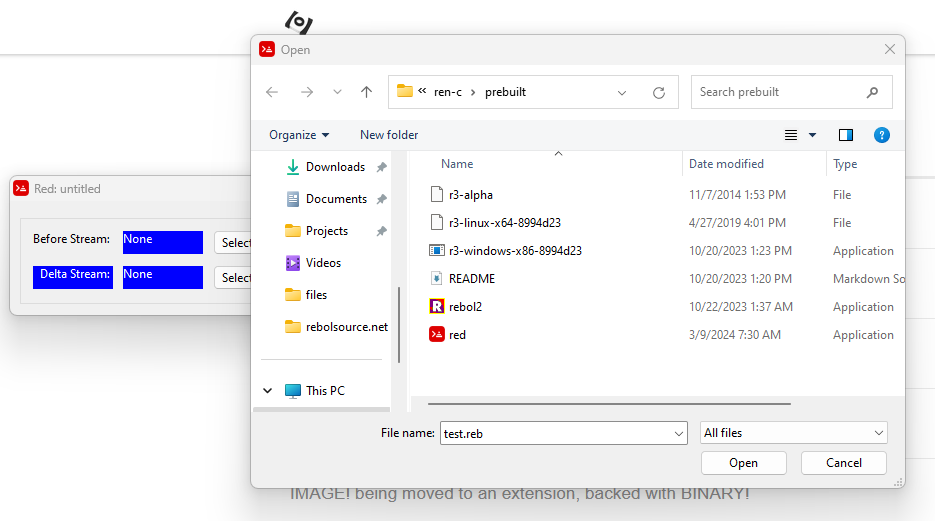Select the README markdown file
This screenshot has height=521, width=935.
471,279
